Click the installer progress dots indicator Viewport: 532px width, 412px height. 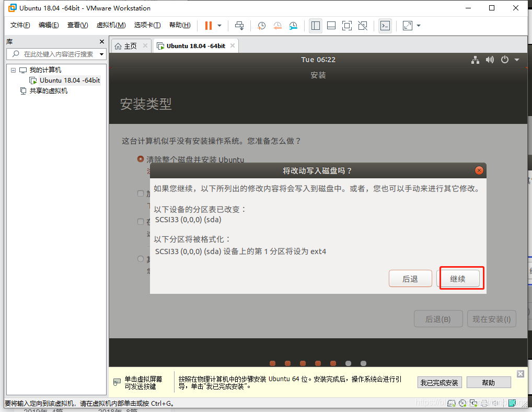pos(318,363)
